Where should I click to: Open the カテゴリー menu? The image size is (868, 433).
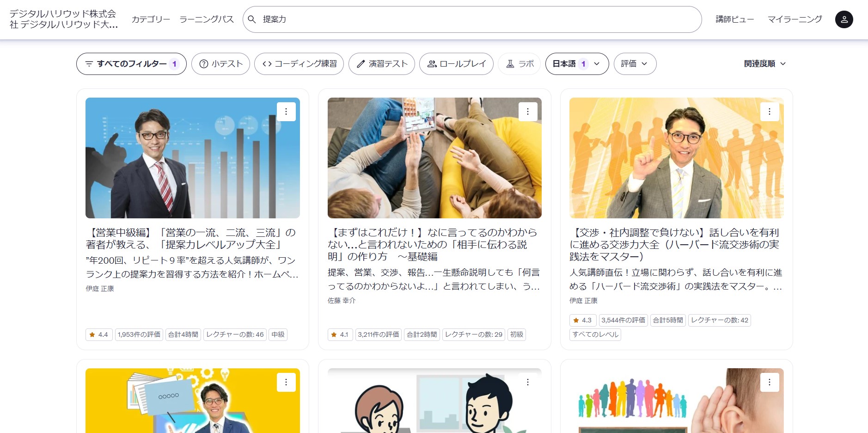(x=151, y=19)
